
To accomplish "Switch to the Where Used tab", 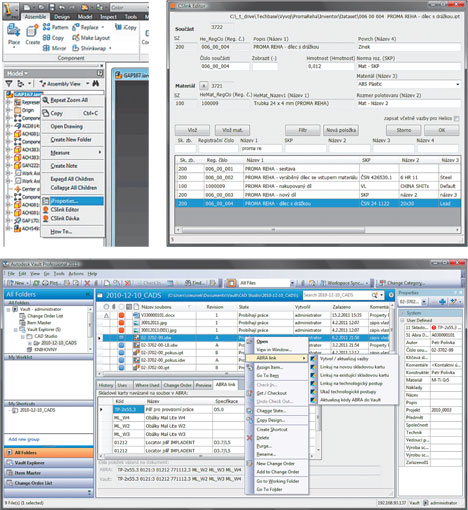I will tap(147, 385).
